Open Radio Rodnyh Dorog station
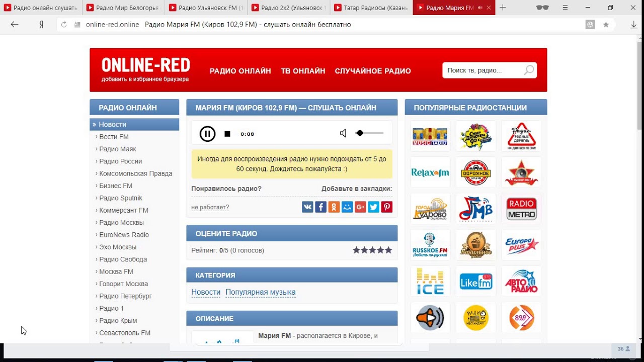Image resolution: width=644 pixels, height=362 pixels. (522, 136)
